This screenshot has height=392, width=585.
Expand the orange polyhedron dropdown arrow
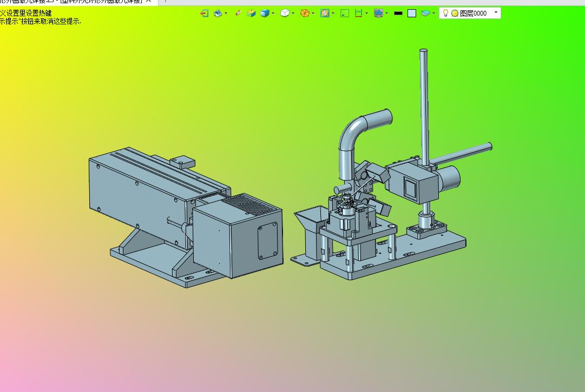(x=313, y=14)
